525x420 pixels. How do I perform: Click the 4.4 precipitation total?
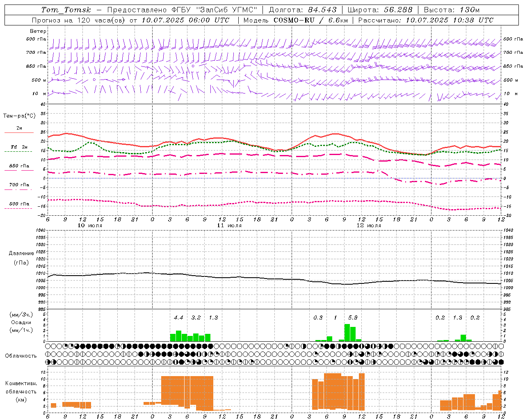[178, 317]
